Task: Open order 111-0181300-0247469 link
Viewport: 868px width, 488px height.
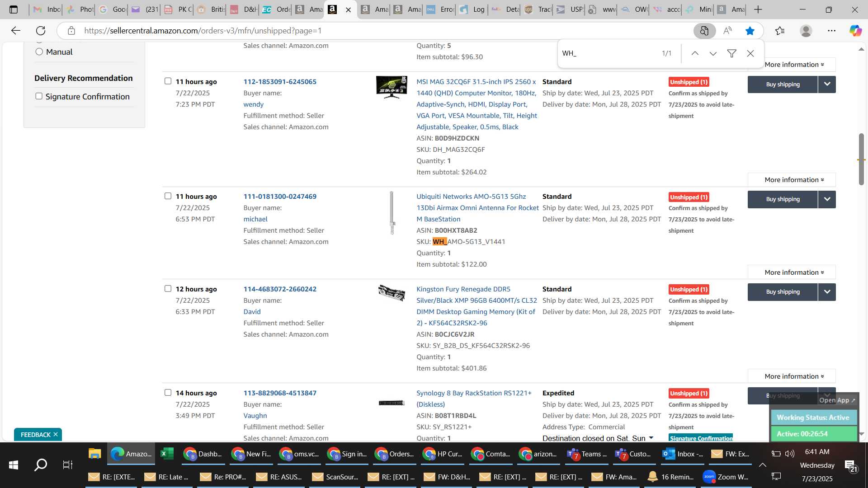Action: pos(280,196)
